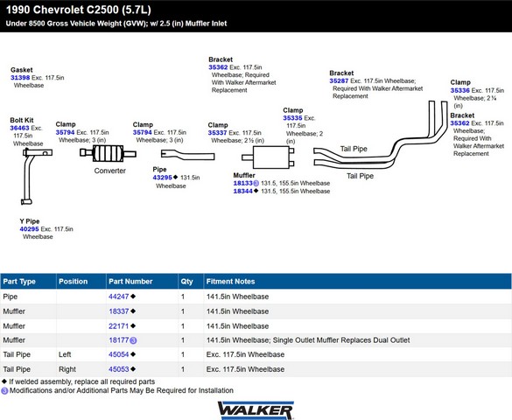
Task: Click the circled 3 icon beside 18177
Action: coord(133,340)
